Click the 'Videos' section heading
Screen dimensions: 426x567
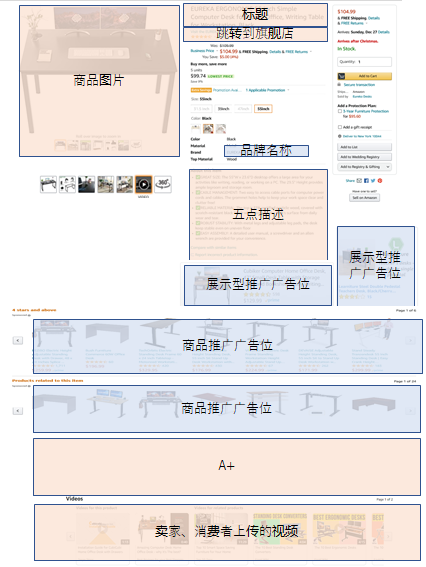click(74, 499)
